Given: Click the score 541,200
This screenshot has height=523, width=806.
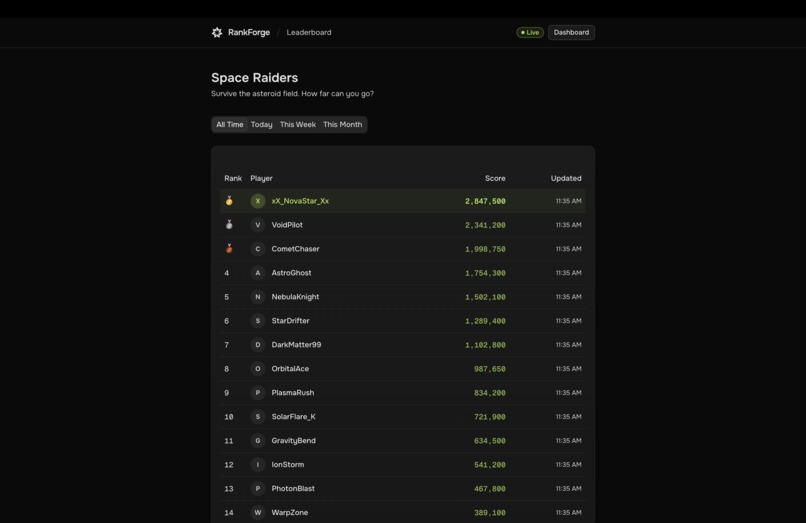Looking at the screenshot, I should click(x=489, y=465).
